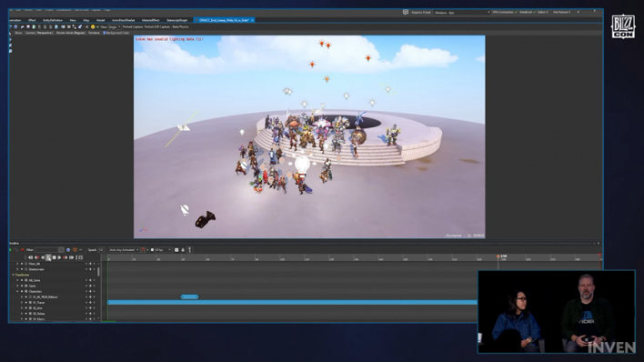Step one frame backward

[43, 257]
